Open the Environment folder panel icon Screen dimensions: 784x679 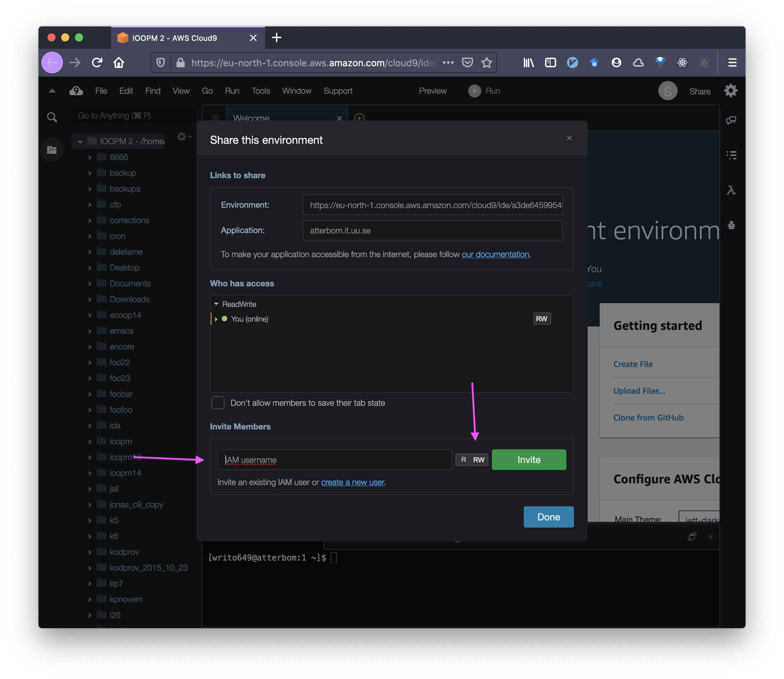[x=52, y=150]
